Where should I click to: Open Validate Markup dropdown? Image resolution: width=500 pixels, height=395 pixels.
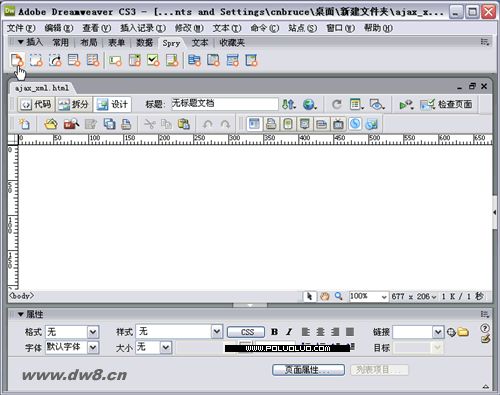pos(406,105)
